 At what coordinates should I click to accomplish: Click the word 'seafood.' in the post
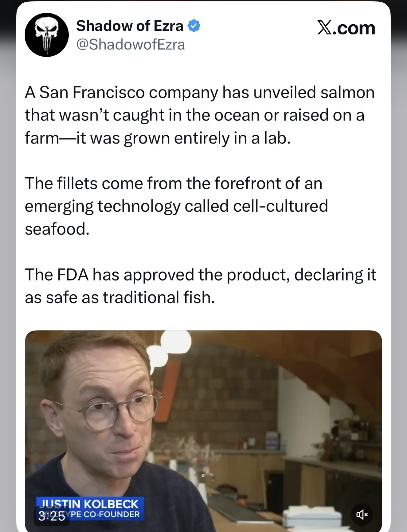57,229
